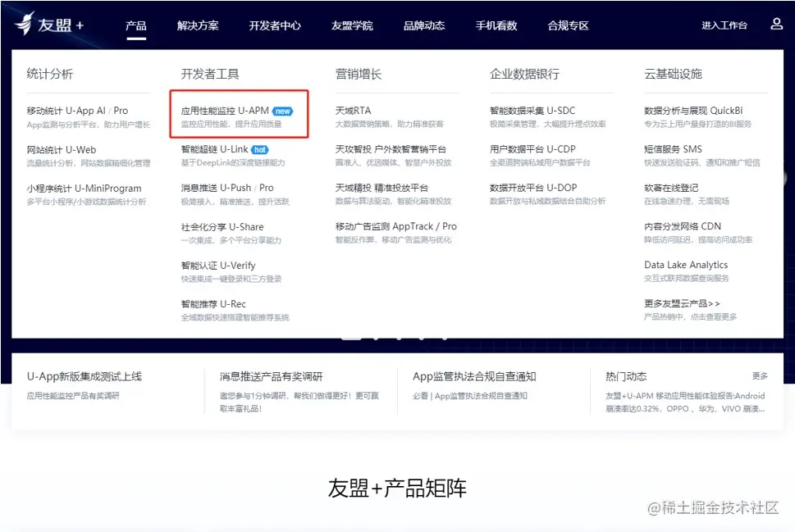
Task: Open U-App新版集成测试上线 news
Action: coord(85,376)
